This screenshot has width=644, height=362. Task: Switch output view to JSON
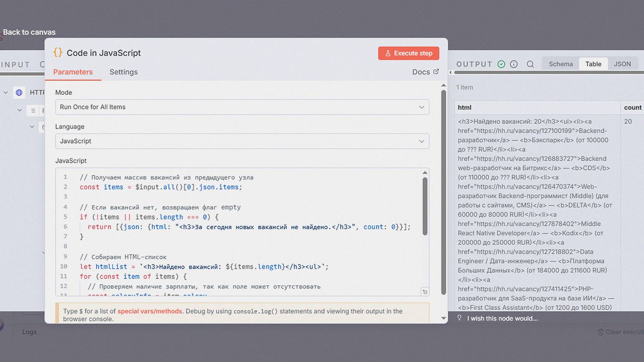click(x=622, y=64)
